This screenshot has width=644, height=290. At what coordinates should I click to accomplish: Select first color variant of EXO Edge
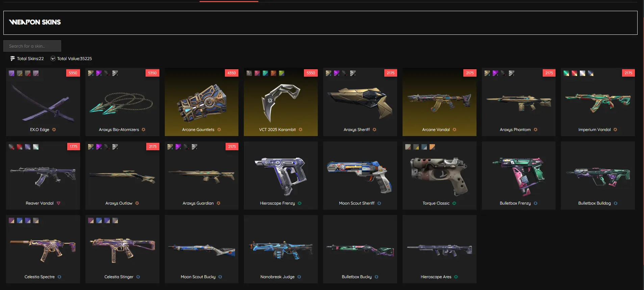click(x=11, y=73)
